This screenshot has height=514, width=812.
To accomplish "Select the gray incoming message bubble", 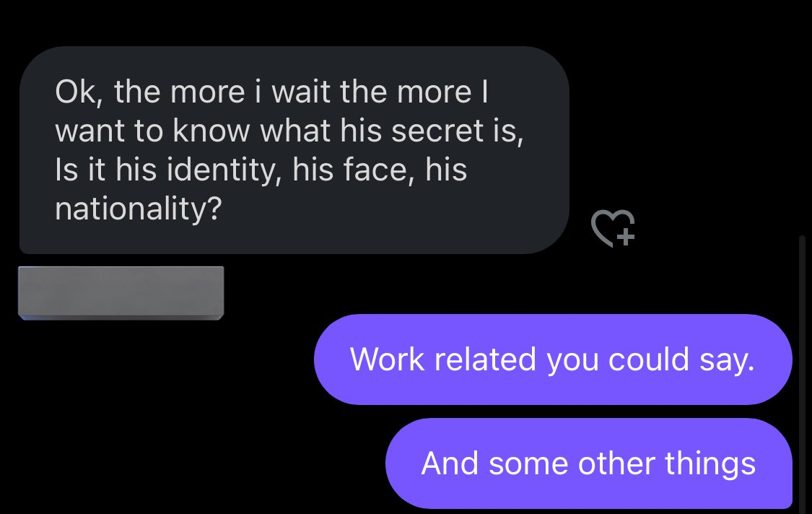I will click(x=294, y=150).
